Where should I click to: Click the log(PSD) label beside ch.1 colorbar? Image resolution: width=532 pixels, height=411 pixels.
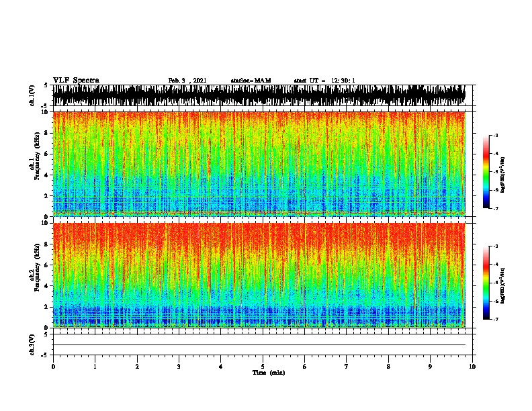(x=502, y=175)
